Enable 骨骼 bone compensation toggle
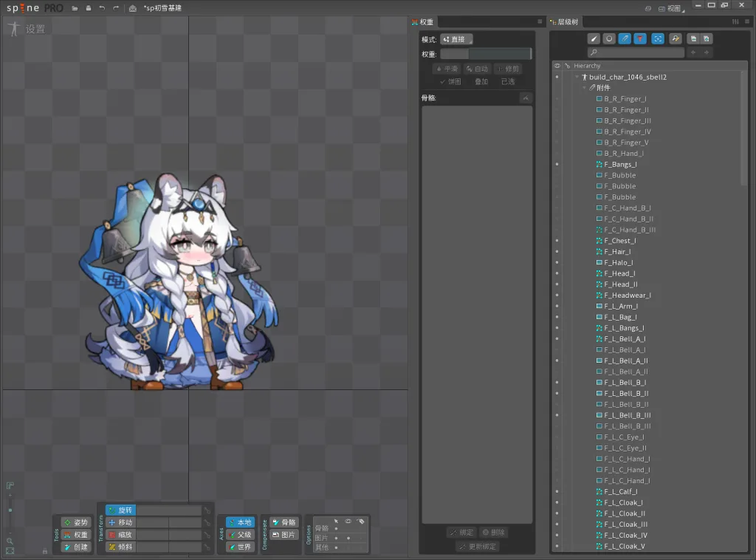Screen dimensions: 756x560 click(x=284, y=522)
